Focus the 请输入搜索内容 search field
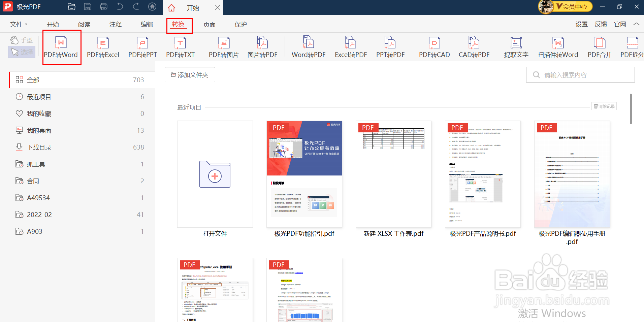The image size is (644, 322). click(580, 75)
